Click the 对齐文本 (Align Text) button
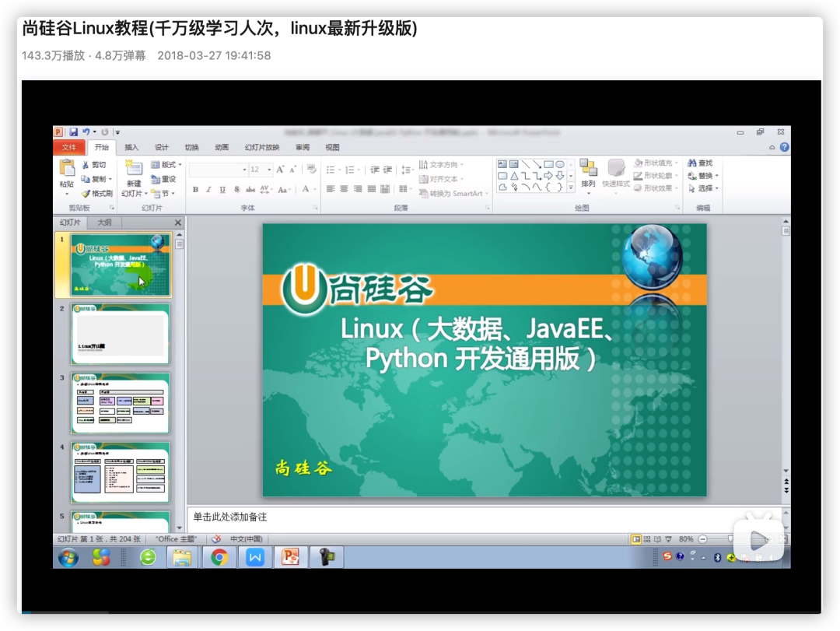Screen dimensions: 840x631 tap(439, 179)
